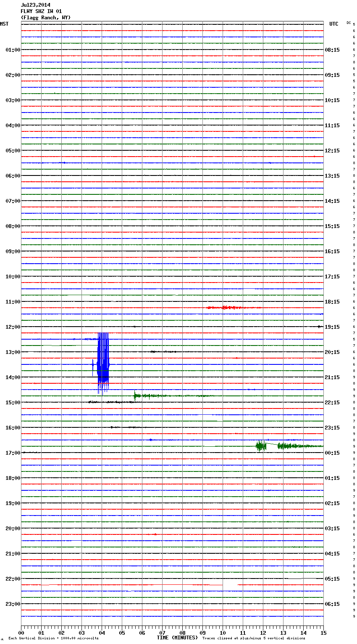
Task: Click the 02:00 MST hour label
Action: pos(13,75)
